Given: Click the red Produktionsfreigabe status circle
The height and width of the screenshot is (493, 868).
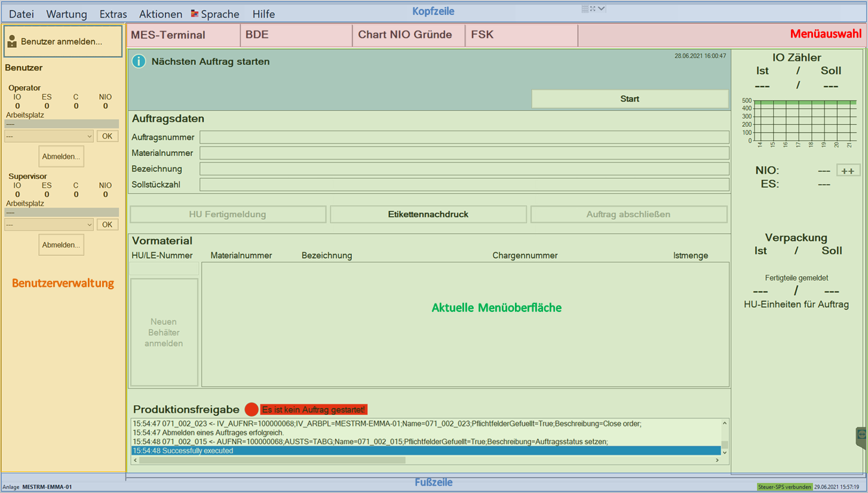Looking at the screenshot, I should (251, 409).
